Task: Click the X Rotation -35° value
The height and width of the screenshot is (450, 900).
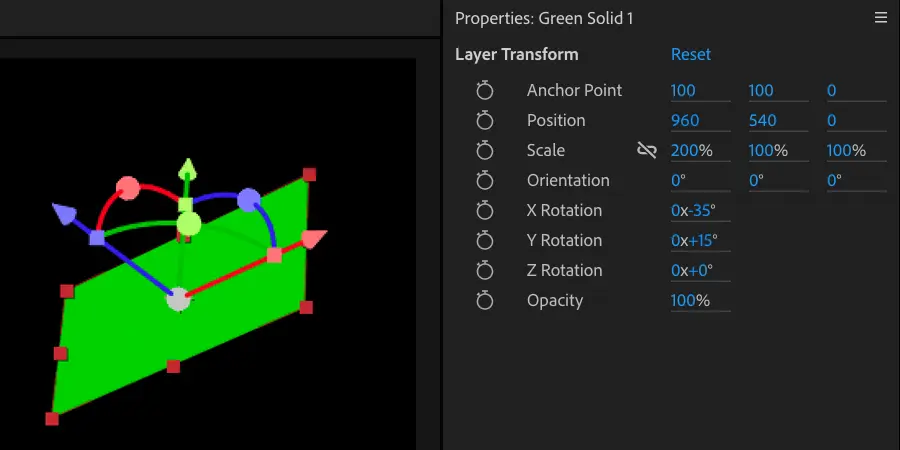Action: (x=698, y=211)
